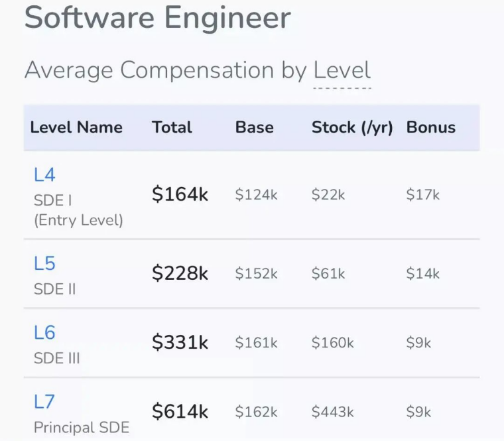Select the $614k total for L7
504x441 pixels.
pos(180,412)
